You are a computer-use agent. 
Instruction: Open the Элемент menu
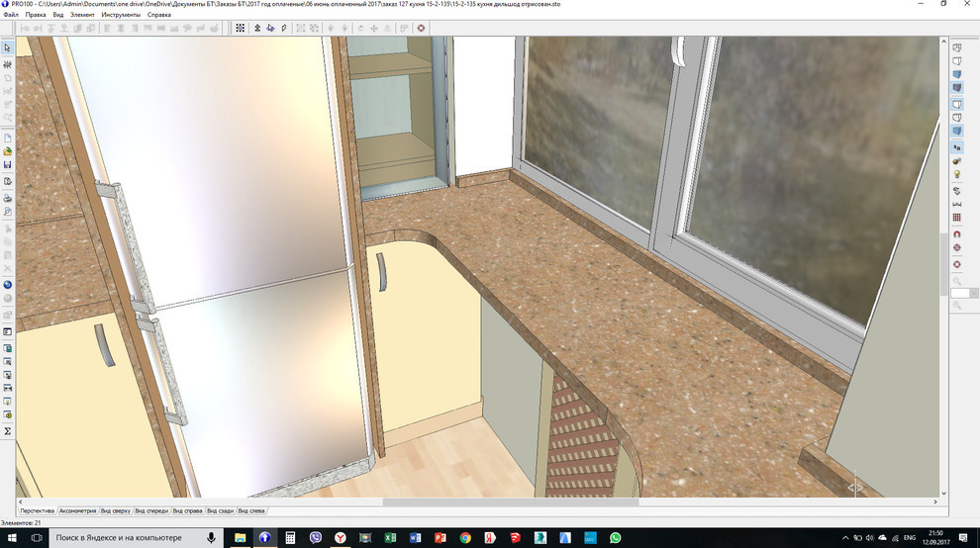[x=83, y=15]
